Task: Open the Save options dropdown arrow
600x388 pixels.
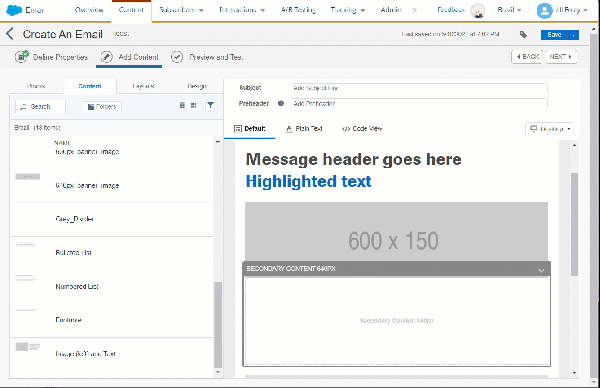Action: pos(573,35)
